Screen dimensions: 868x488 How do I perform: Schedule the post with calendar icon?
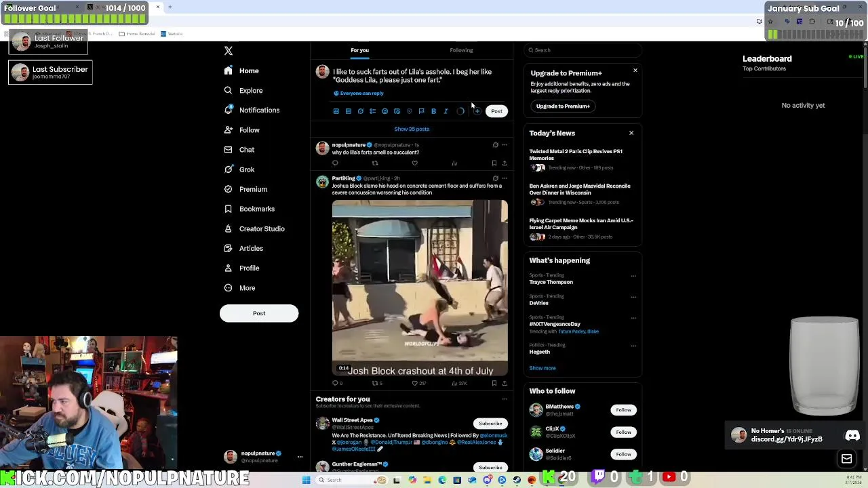coord(397,111)
